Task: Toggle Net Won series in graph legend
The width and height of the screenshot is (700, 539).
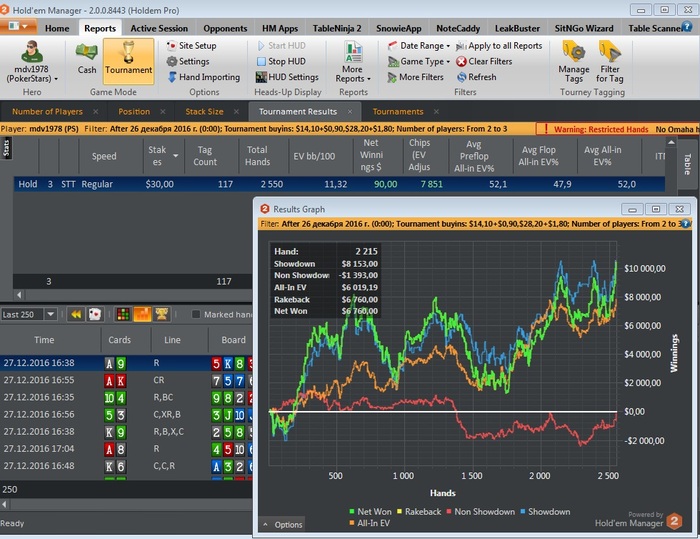Action: 370,512
